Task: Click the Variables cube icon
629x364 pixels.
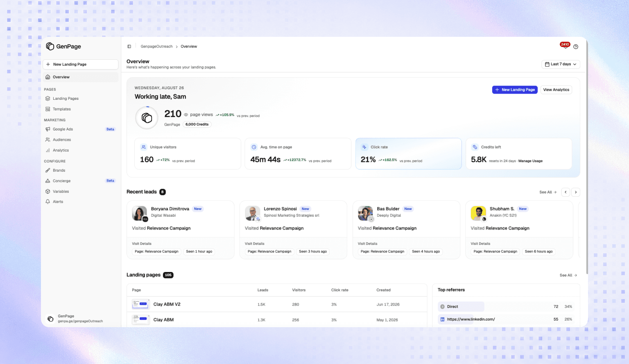Action: pos(48,191)
